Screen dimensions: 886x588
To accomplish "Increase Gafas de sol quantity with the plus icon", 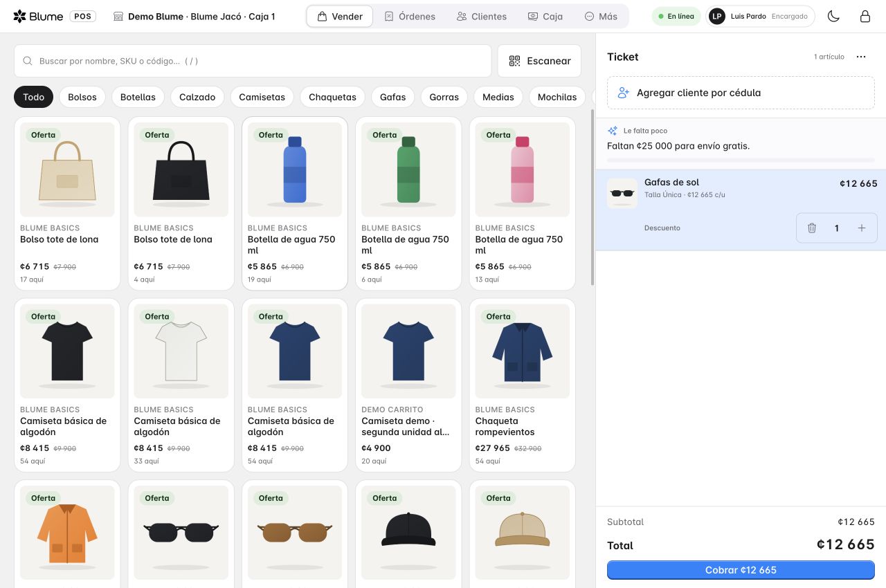I will pyautogui.click(x=862, y=228).
